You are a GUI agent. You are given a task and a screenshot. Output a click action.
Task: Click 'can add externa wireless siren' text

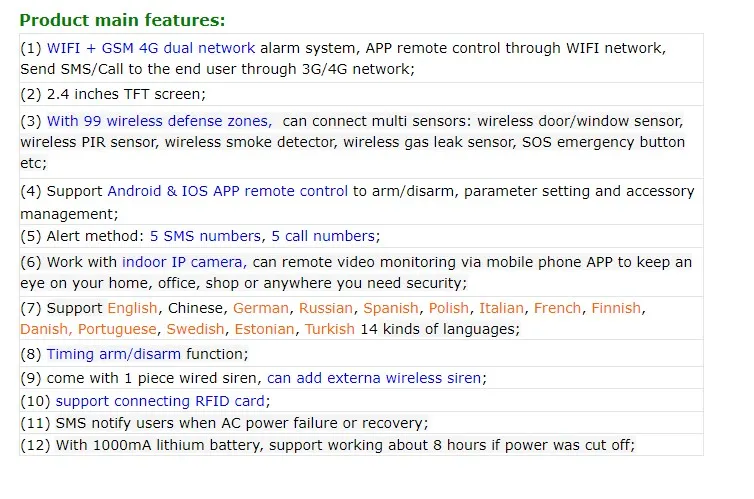tap(374, 378)
